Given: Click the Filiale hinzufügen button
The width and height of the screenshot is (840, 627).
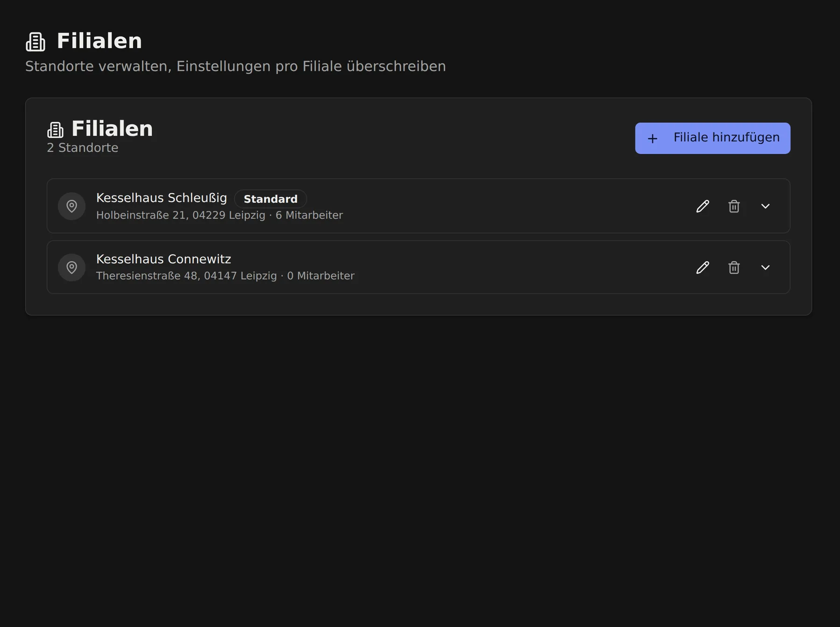Looking at the screenshot, I should pos(712,138).
